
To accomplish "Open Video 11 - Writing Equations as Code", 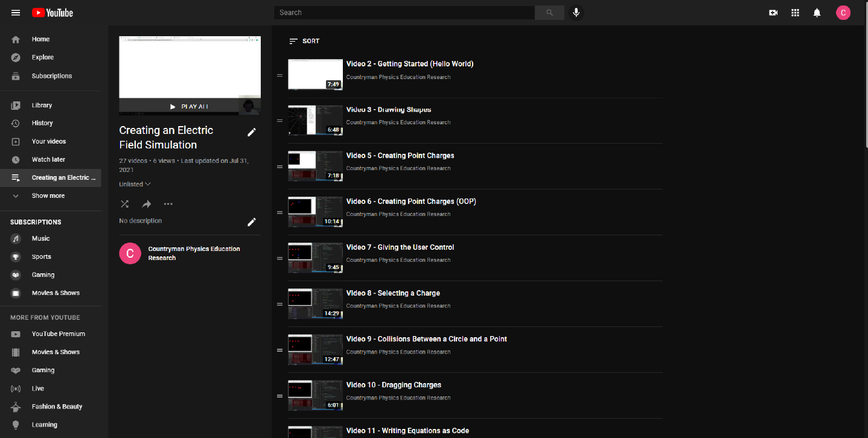I will click(407, 431).
